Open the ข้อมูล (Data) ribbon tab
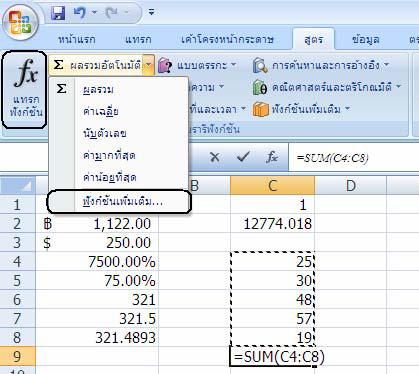Image resolution: width=419 pixels, height=374 pixels. [366, 39]
